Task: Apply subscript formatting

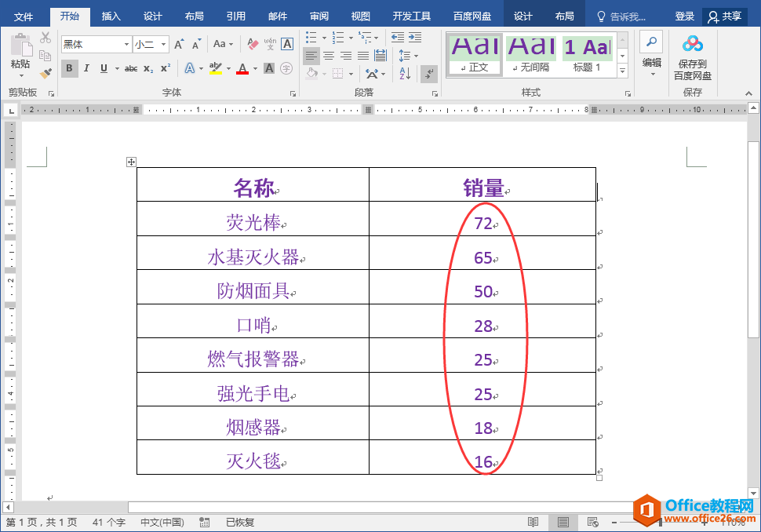Action: click(x=148, y=68)
